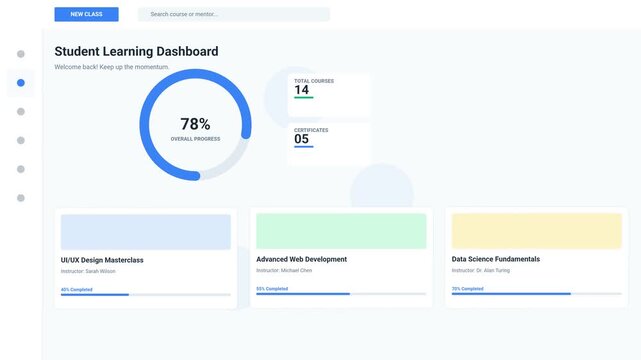The height and width of the screenshot is (360, 641).
Task: Open the Advanced Web Development green thumbnail
Action: pos(341,231)
